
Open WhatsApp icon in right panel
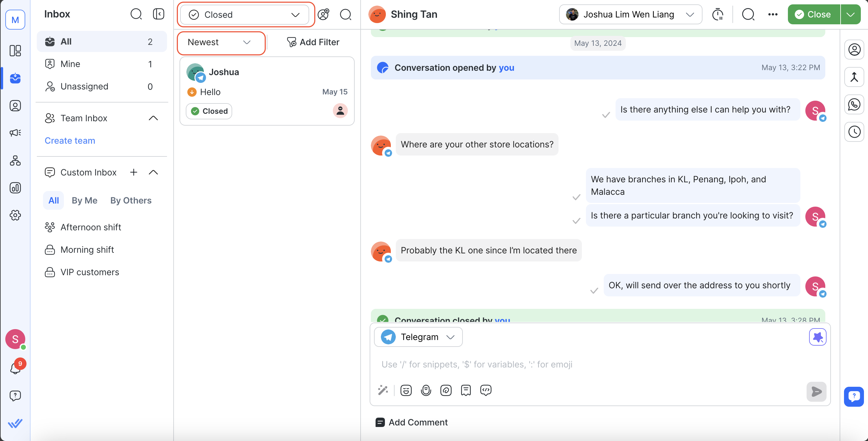click(854, 105)
